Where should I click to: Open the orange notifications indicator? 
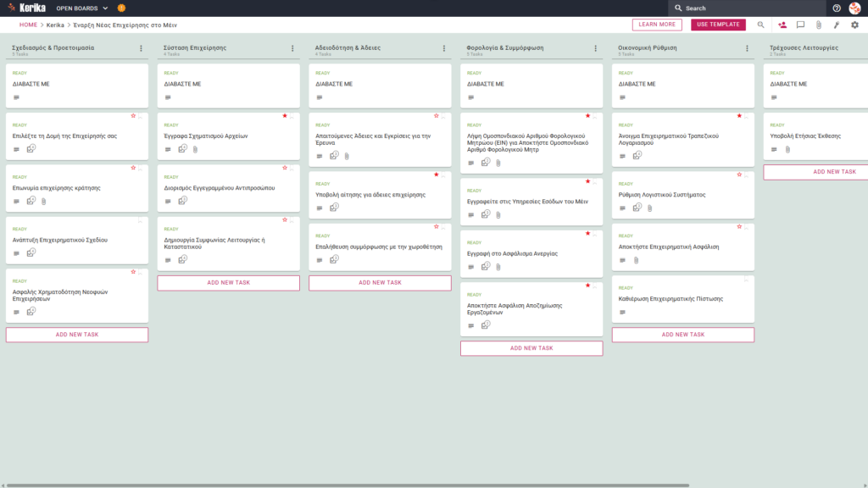121,8
